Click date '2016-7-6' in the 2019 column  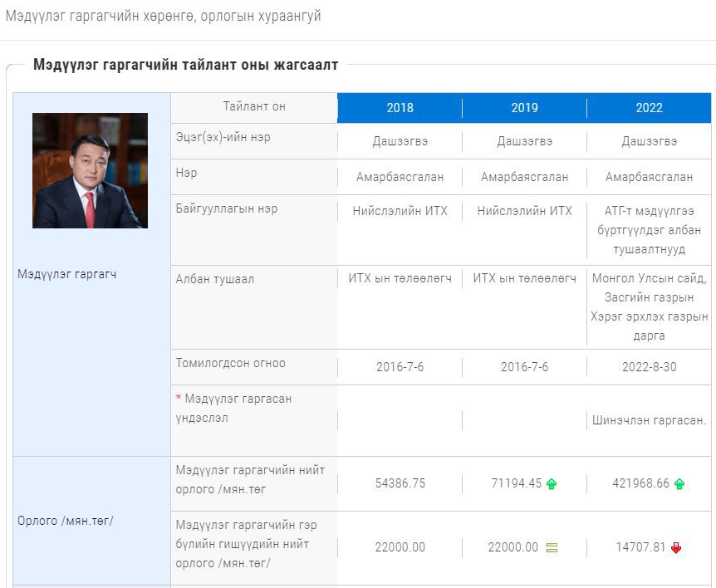pyautogui.click(x=525, y=367)
